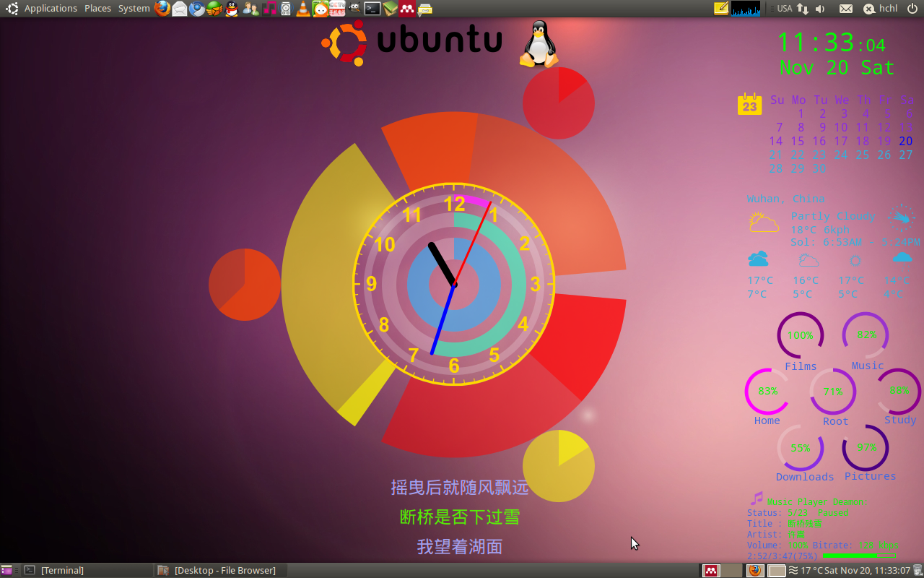
Task: Open the hchl user status menu
Action: [x=881, y=9]
